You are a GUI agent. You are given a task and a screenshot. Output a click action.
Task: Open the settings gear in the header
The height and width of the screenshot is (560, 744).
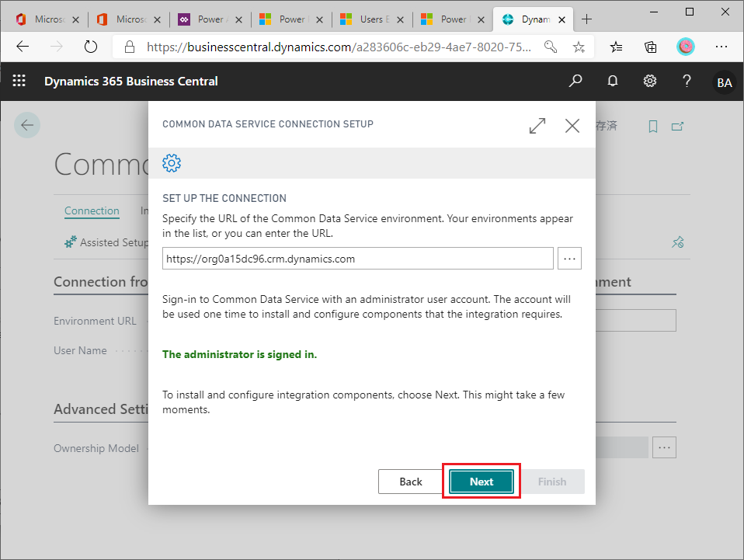(649, 81)
